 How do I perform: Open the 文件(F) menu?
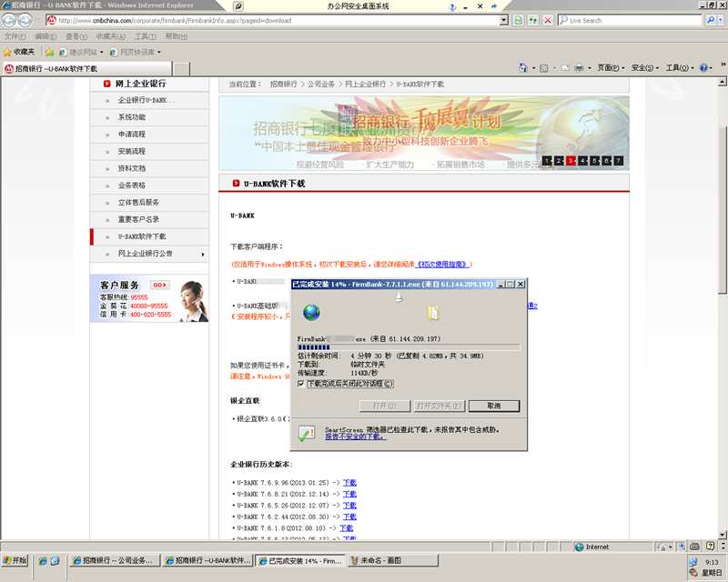tap(15, 36)
